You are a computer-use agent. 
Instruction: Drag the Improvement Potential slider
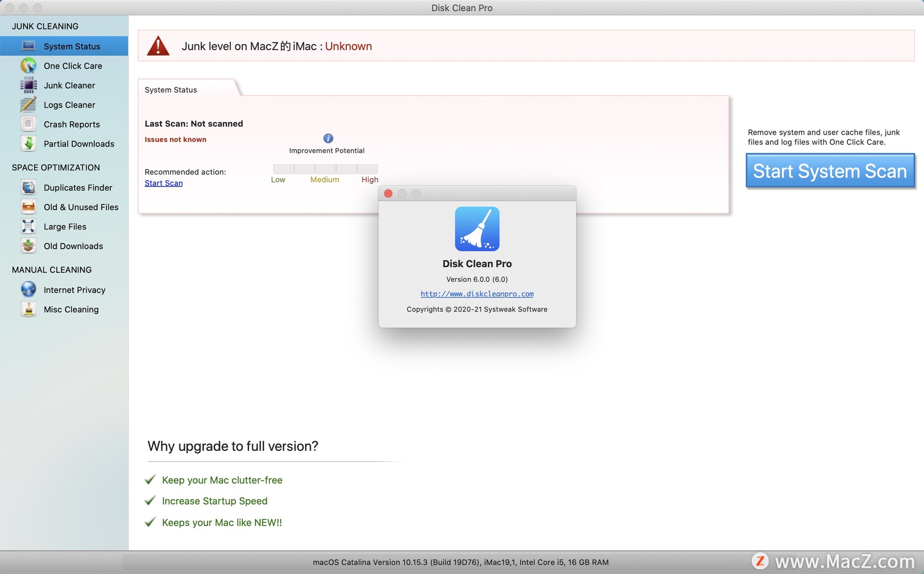click(x=325, y=168)
